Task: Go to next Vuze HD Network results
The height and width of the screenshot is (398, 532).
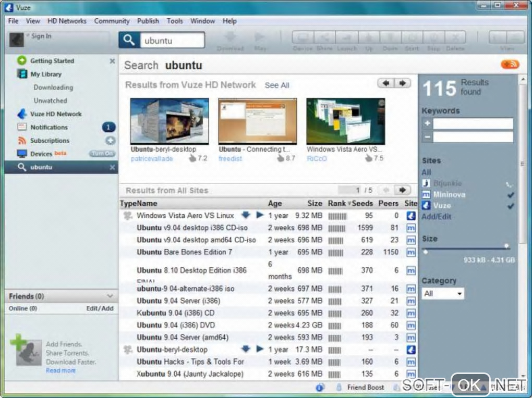Action: pos(403,83)
